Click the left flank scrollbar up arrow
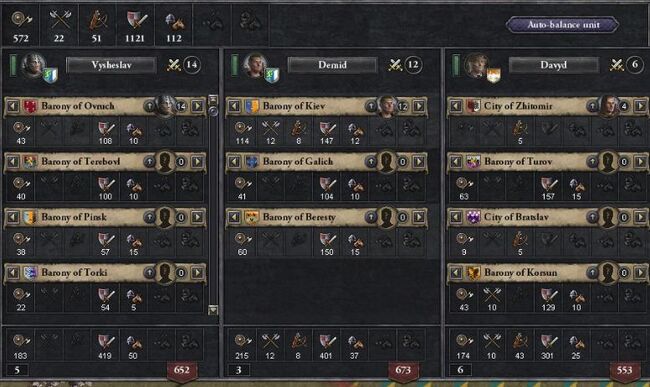 click(x=213, y=99)
